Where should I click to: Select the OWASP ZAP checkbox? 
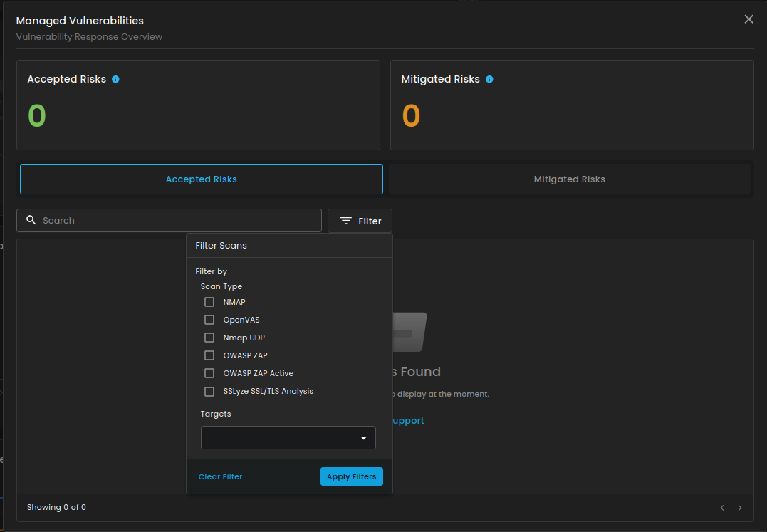(x=209, y=355)
